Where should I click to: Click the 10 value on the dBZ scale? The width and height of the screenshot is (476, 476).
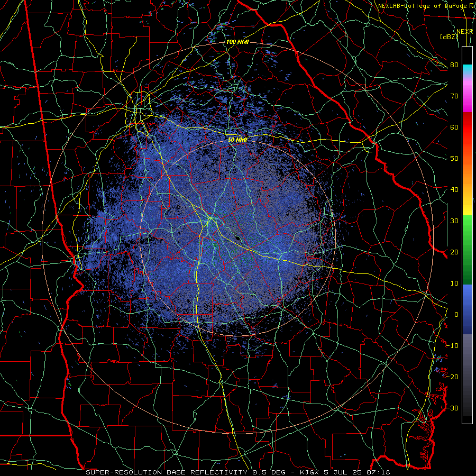[x=454, y=283]
